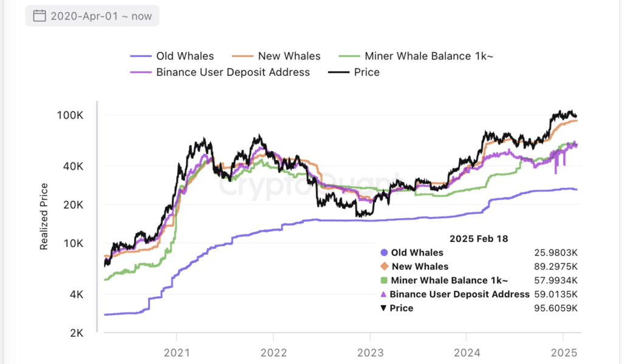Toggle the New Whales legend series
The height and width of the screenshot is (364, 622).
tap(276, 56)
